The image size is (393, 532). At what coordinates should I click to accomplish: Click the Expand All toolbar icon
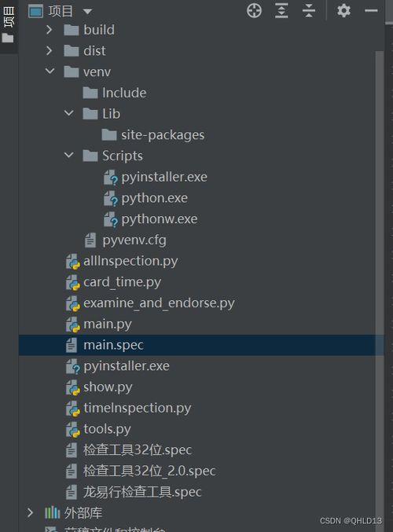[281, 11]
